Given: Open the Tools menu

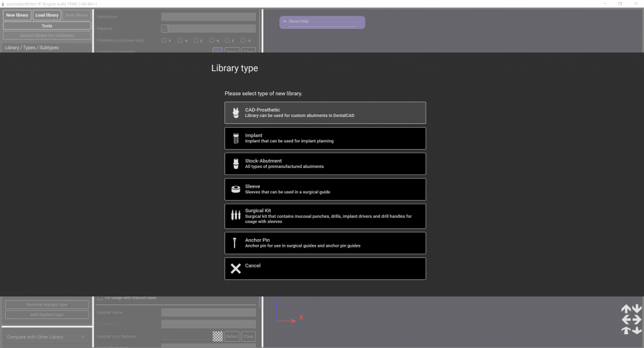Looking at the screenshot, I should click(x=47, y=26).
